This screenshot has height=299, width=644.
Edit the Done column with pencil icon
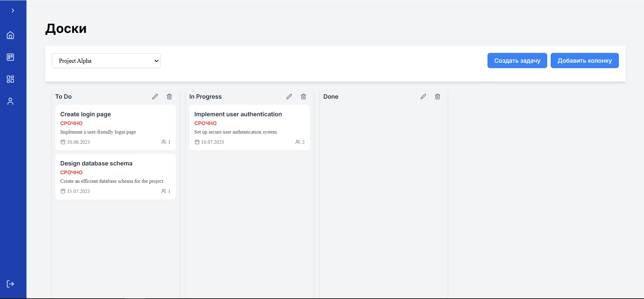423,97
